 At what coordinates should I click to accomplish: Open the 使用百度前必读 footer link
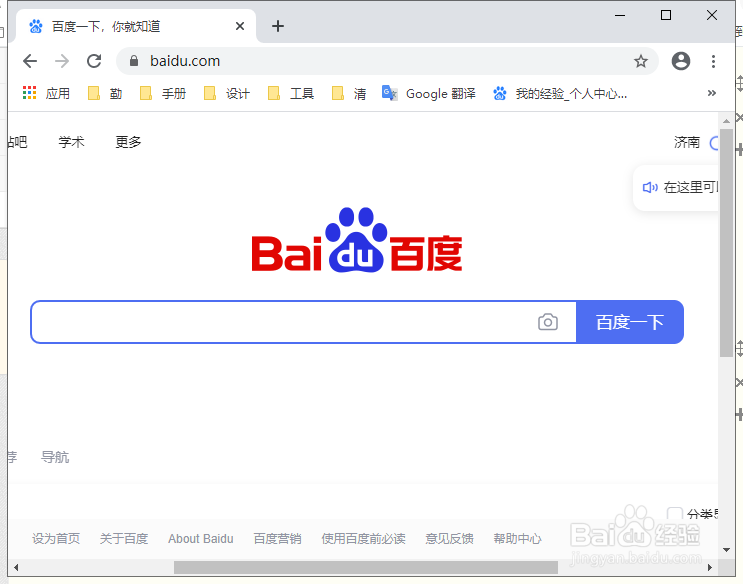pyautogui.click(x=363, y=538)
